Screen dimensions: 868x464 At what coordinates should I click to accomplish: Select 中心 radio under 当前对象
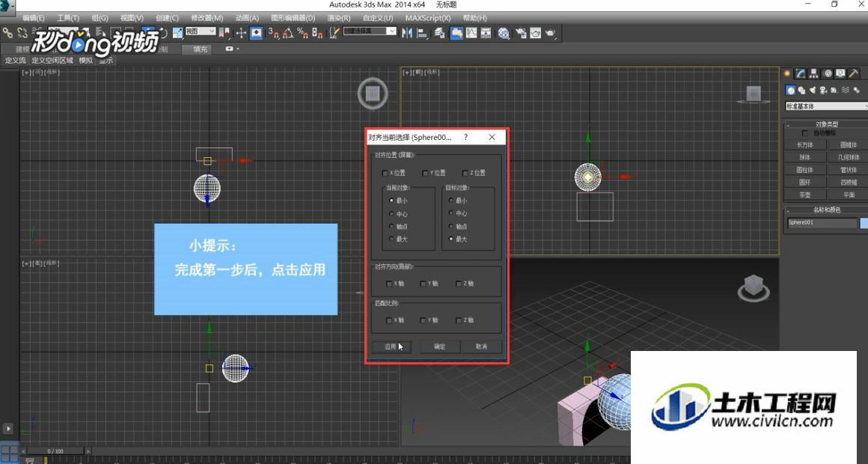tap(392, 214)
